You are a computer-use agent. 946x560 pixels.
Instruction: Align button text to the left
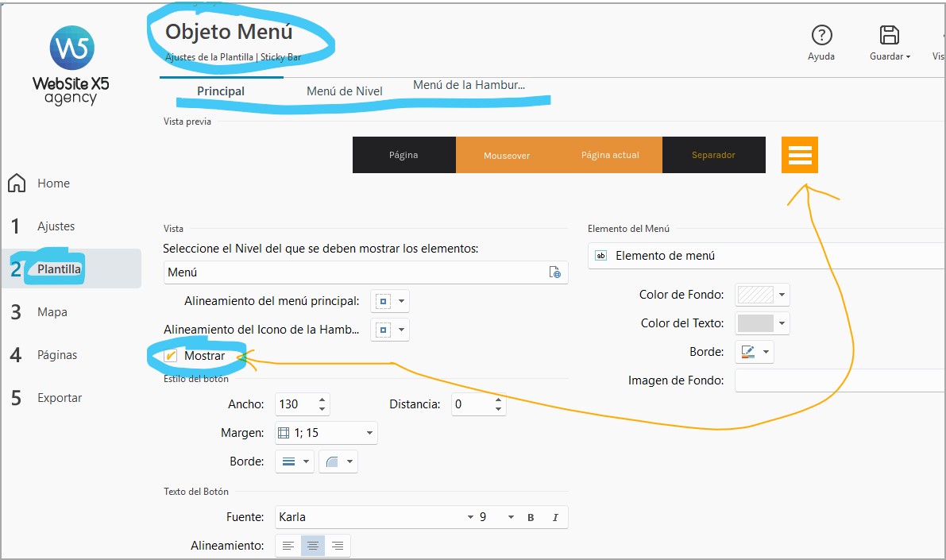(x=288, y=546)
